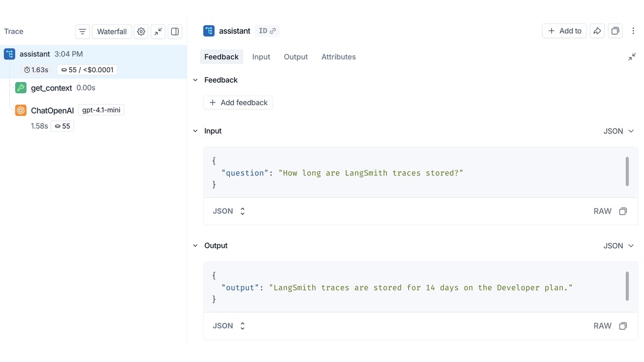Show RAW view of the Input

point(603,211)
